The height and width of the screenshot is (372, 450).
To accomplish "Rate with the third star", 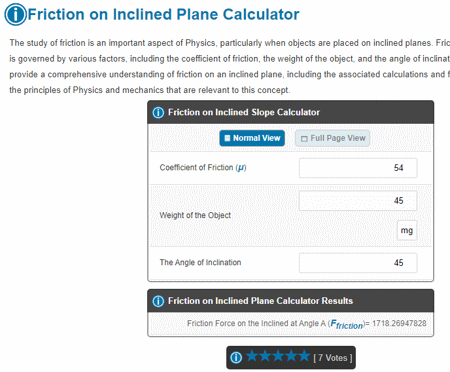I will (x=278, y=356).
